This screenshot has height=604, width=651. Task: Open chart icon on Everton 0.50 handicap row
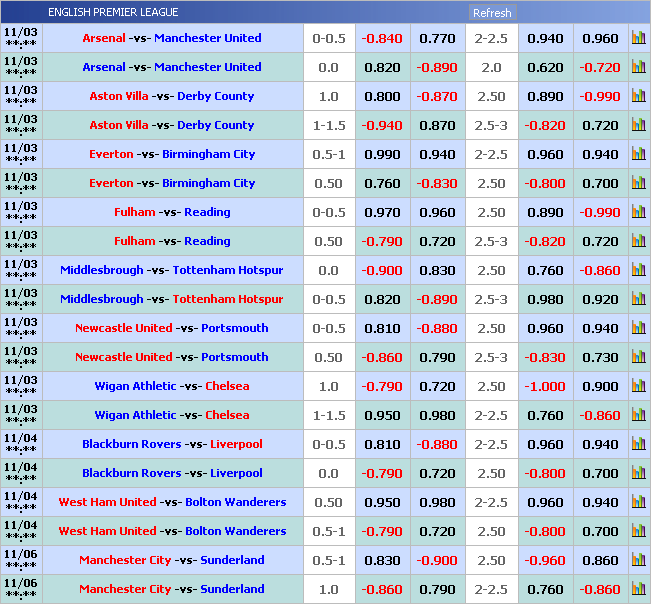(638, 184)
